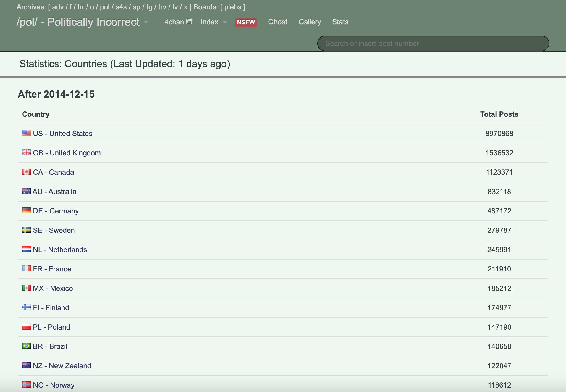The height and width of the screenshot is (392, 566).
Task: Click the United Kingdom flag icon
Action: (27, 152)
